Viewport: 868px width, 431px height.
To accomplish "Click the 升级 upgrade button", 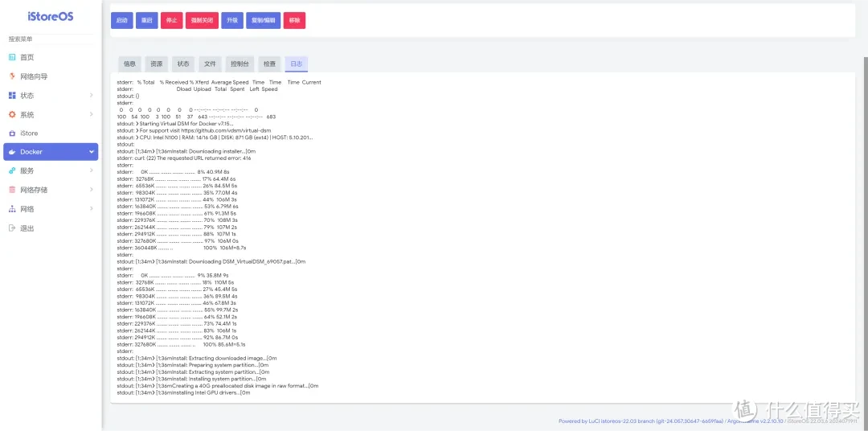I will 232,20.
